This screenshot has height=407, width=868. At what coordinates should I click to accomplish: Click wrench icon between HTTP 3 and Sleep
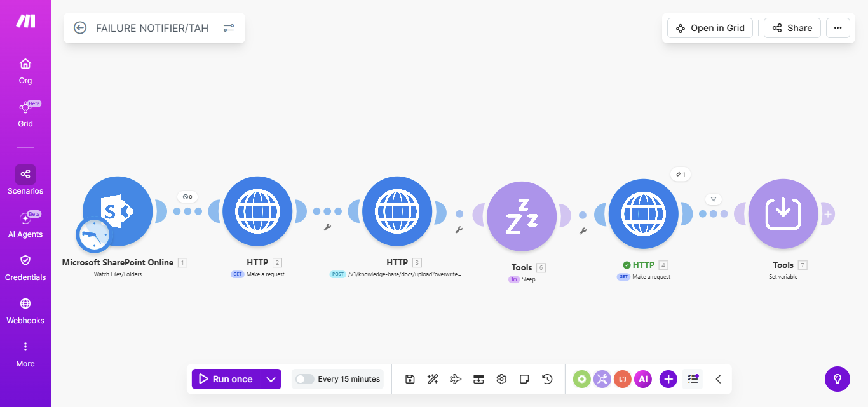coord(459,230)
